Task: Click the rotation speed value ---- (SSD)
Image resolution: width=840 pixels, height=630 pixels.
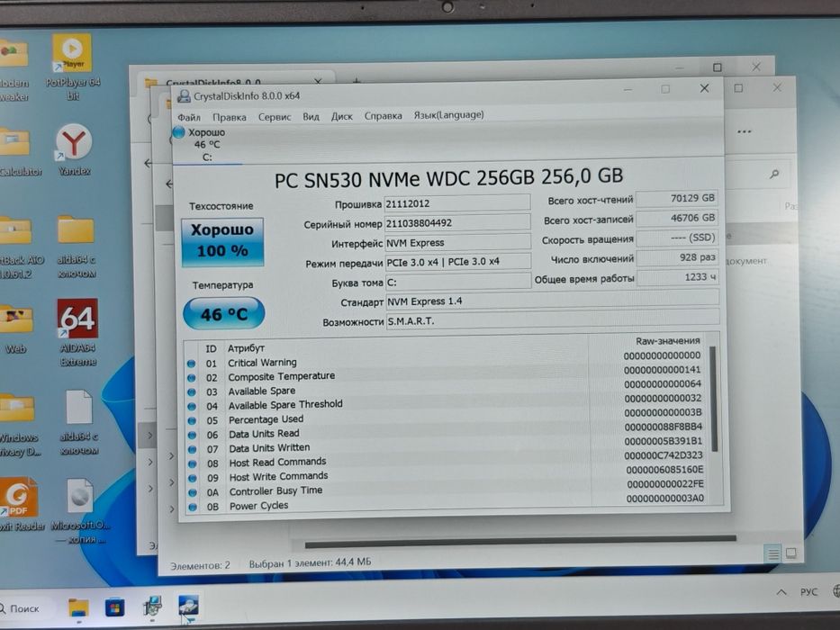Action: [677, 238]
